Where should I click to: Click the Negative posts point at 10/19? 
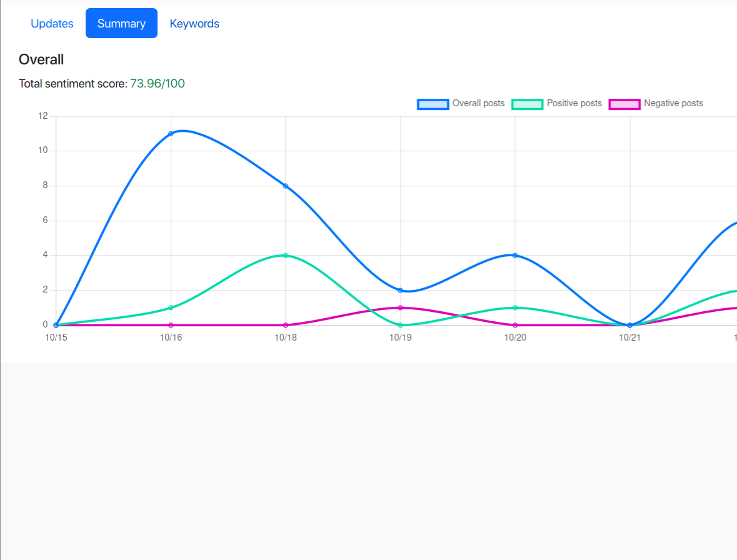[400, 307]
